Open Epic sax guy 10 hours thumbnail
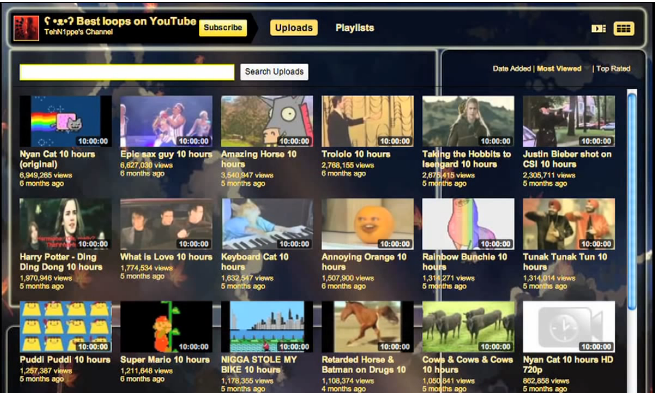The width and height of the screenshot is (655, 393). click(x=166, y=121)
